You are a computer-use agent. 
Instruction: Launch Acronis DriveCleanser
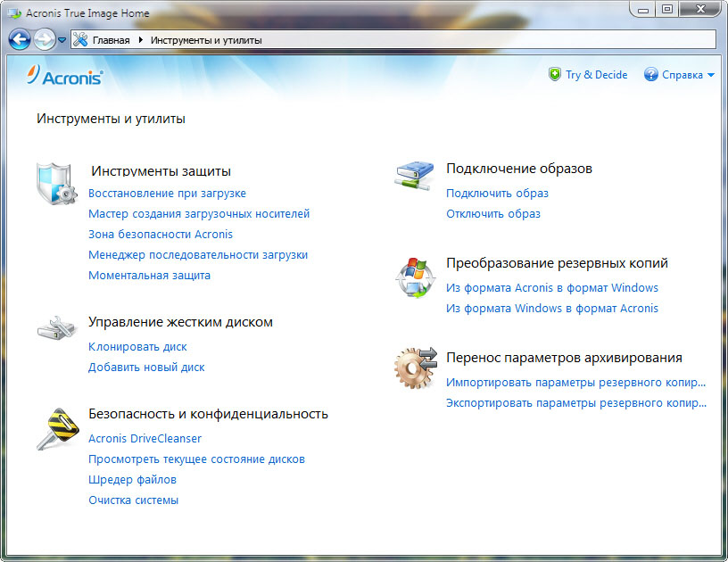point(145,438)
